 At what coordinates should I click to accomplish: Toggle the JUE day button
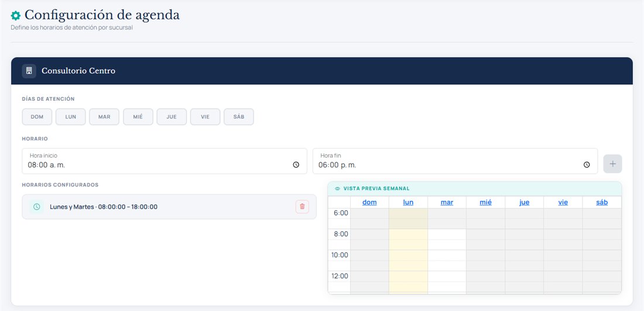172,117
